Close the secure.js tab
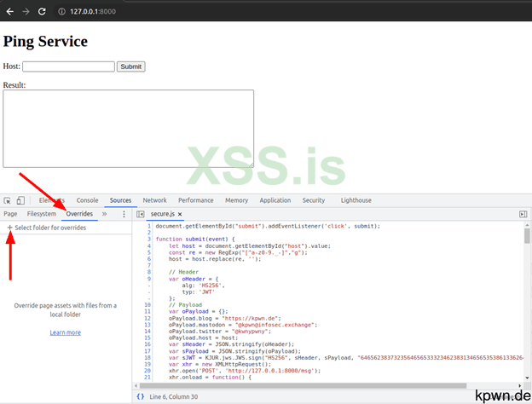This screenshot has height=404, width=532. tap(180, 214)
